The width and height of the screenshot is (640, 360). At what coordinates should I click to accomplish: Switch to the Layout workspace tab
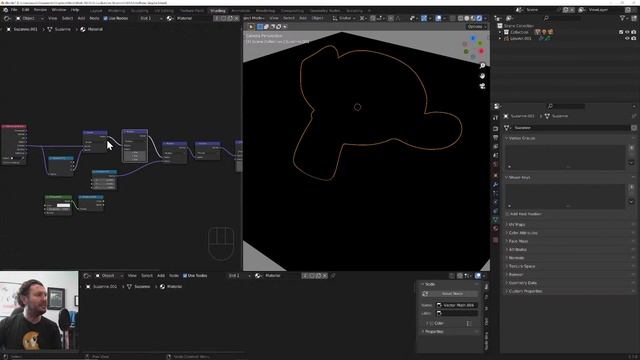tap(96, 11)
